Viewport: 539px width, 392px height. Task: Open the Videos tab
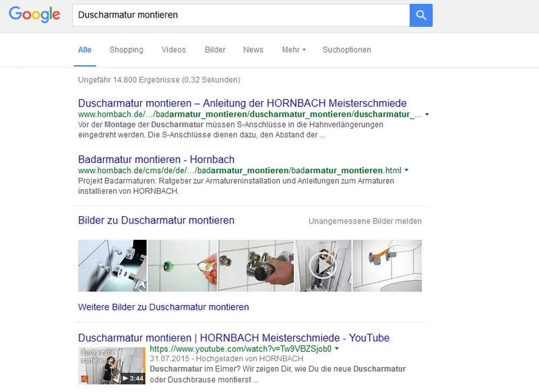coord(174,50)
